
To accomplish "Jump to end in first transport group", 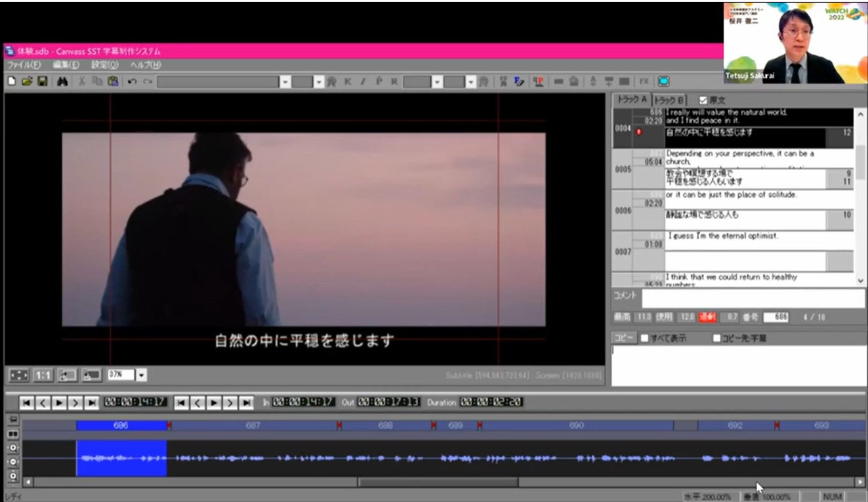I will 92,402.
